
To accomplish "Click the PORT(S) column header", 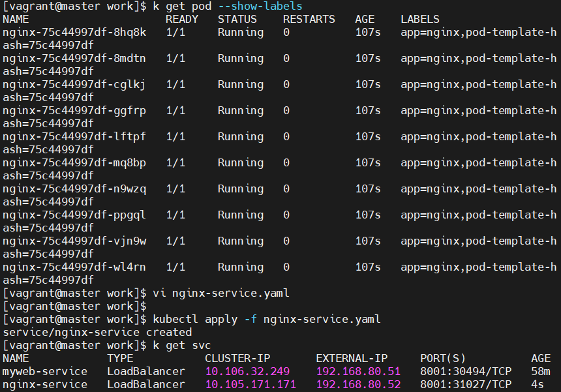I will point(443,359).
